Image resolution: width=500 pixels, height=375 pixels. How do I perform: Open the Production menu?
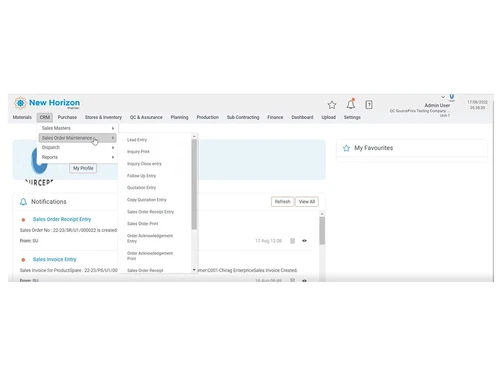pyautogui.click(x=208, y=117)
